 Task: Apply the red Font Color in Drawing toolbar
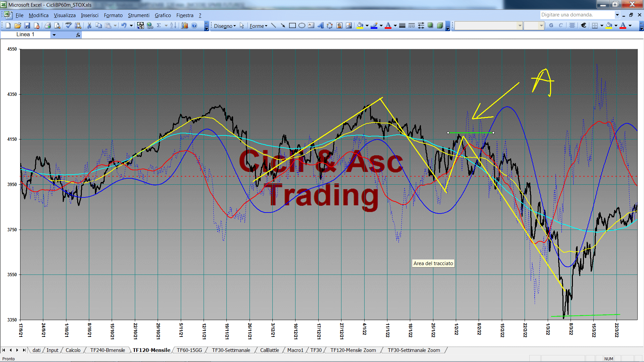388,25
